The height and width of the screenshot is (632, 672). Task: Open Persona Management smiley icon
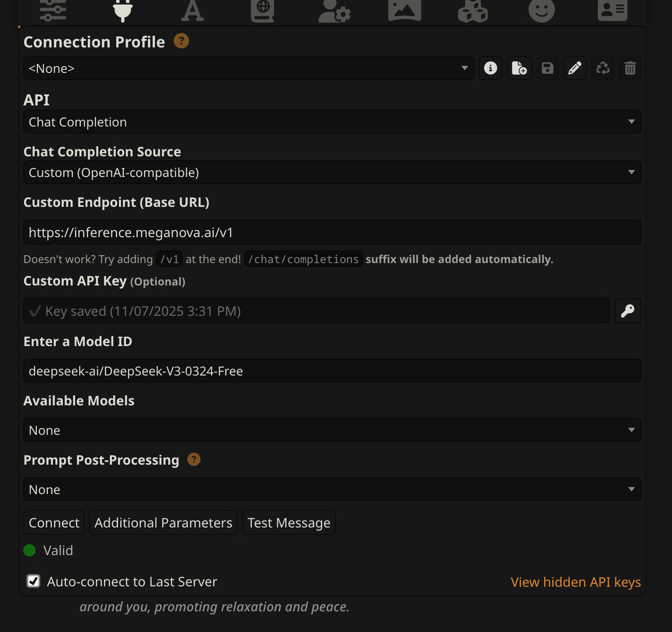coord(542,11)
